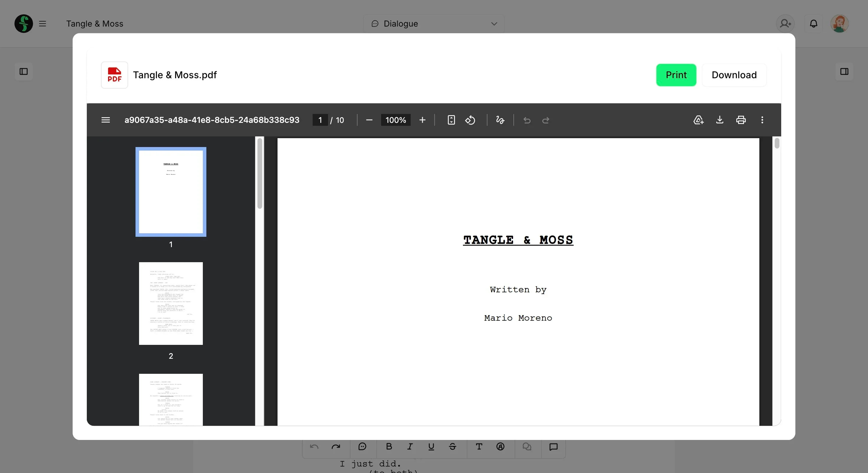Expand the Dialogue dropdown
This screenshot has height=473, width=868.
tap(434, 24)
